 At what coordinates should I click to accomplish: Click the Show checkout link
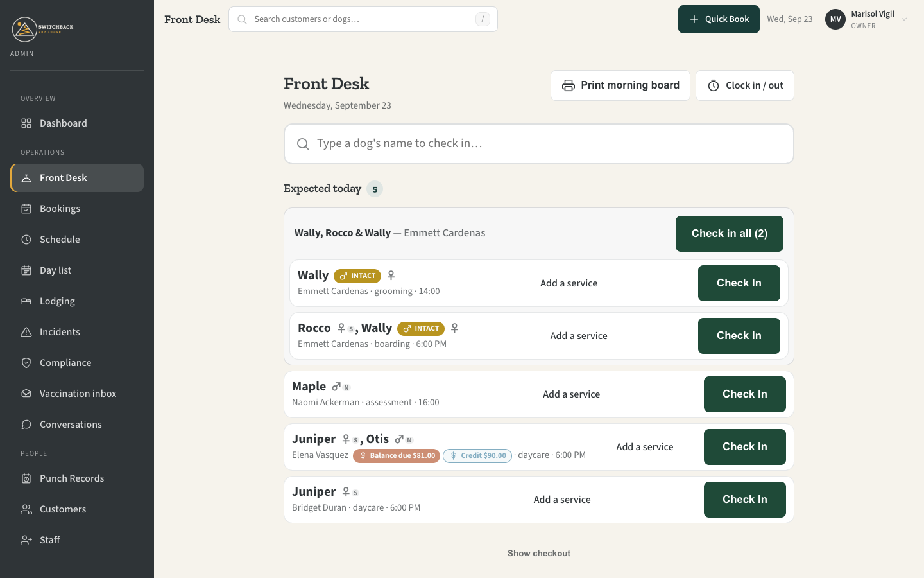click(539, 554)
